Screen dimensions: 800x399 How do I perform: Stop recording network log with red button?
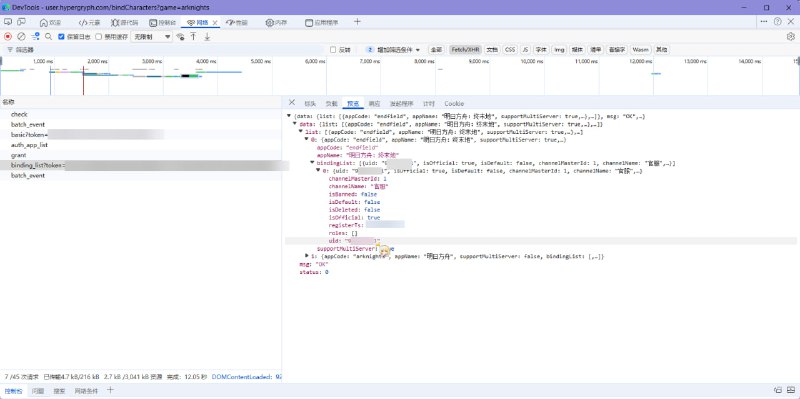(x=8, y=36)
